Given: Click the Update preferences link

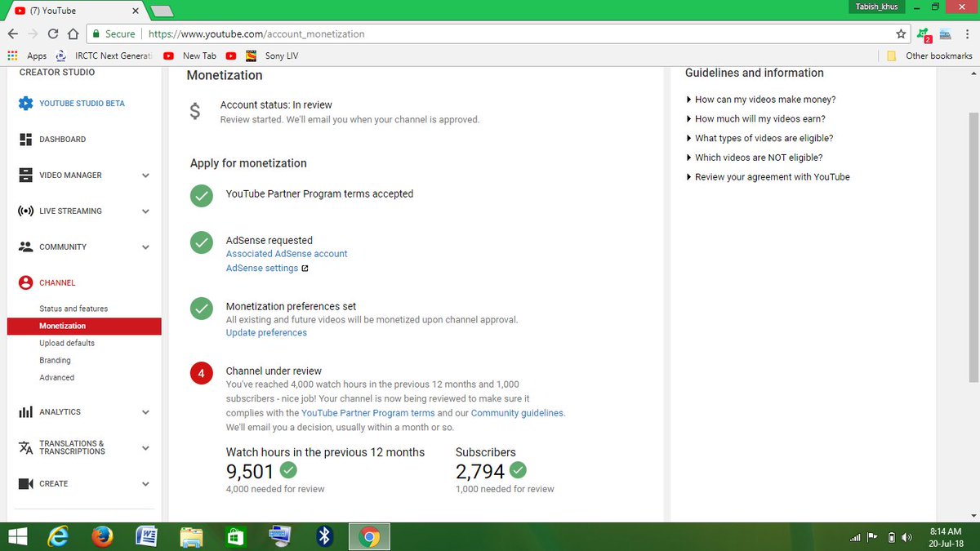Looking at the screenshot, I should (x=266, y=333).
